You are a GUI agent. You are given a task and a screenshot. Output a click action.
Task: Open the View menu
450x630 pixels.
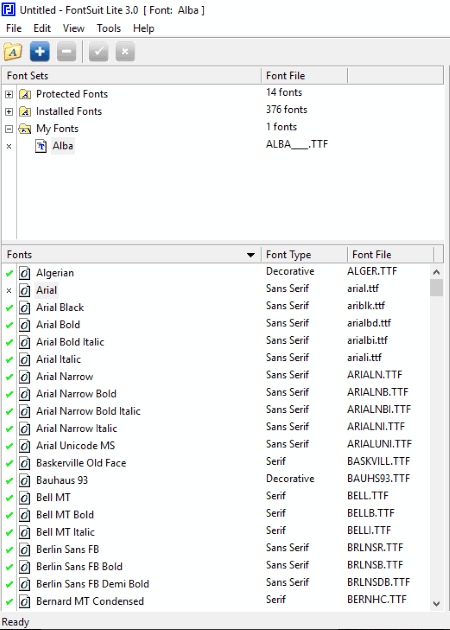[x=74, y=29]
